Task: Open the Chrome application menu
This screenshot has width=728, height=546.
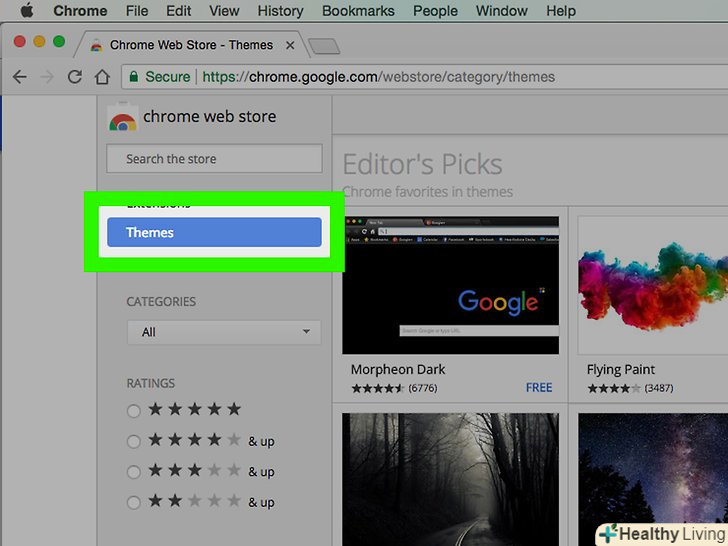Action: (80, 11)
